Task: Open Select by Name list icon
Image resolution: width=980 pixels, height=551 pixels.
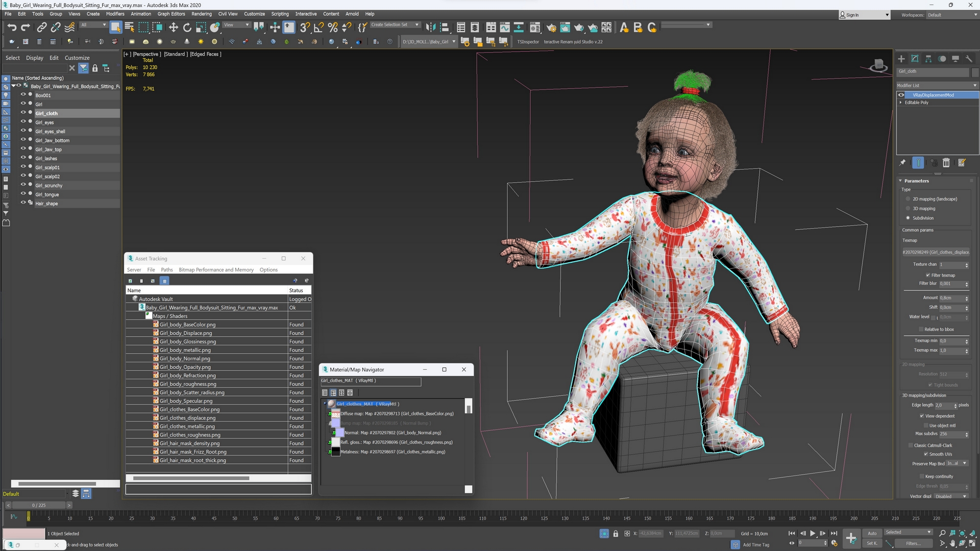Action: pyautogui.click(x=129, y=28)
